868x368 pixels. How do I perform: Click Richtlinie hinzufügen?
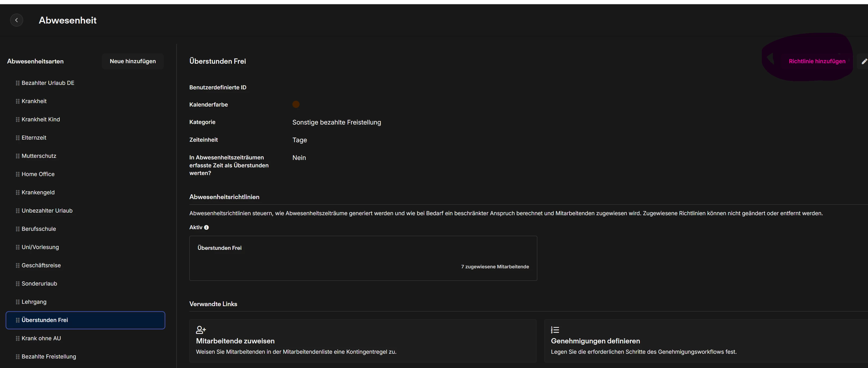(817, 61)
